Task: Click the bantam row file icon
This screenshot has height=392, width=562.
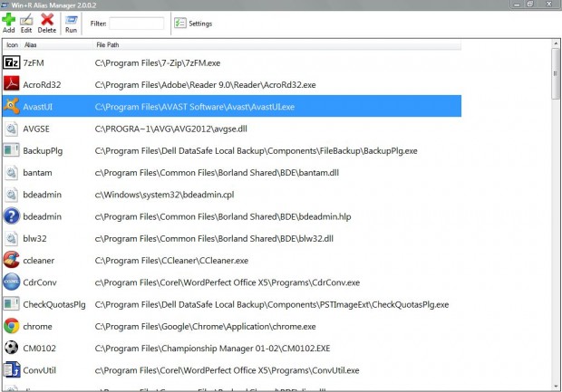Action: coord(11,173)
